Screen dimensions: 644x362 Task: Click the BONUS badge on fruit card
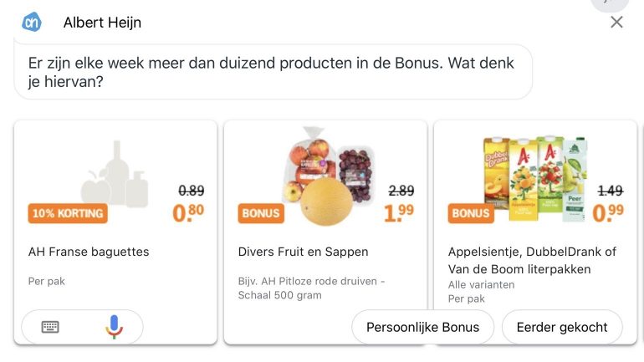pyautogui.click(x=261, y=213)
